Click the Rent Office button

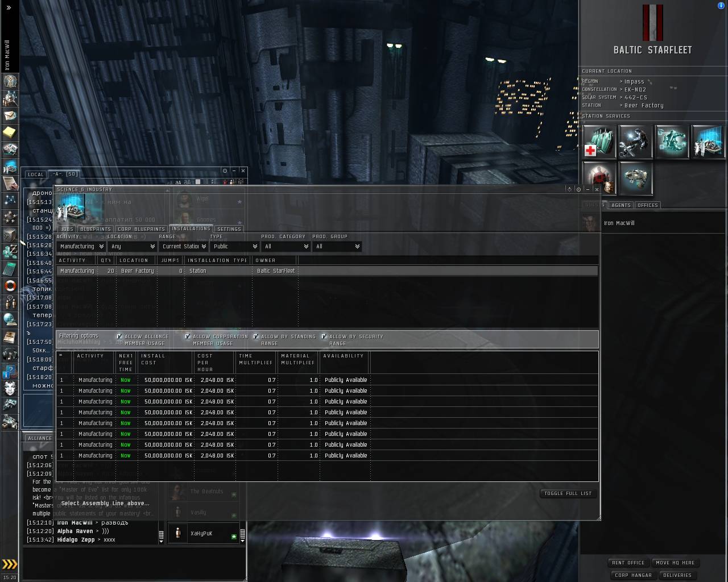(x=628, y=563)
